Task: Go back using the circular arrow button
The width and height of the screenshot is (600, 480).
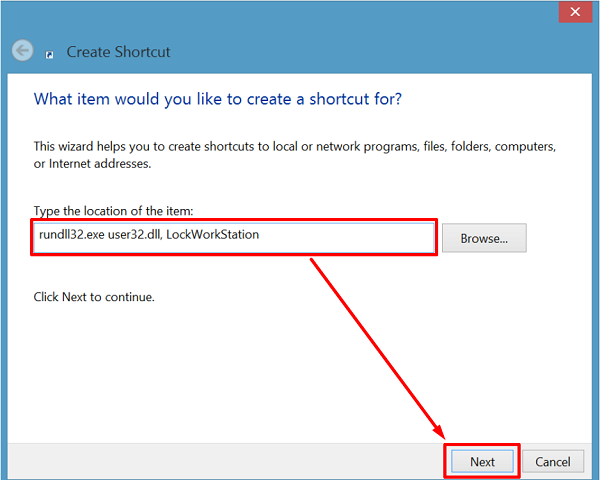Action: [22, 50]
